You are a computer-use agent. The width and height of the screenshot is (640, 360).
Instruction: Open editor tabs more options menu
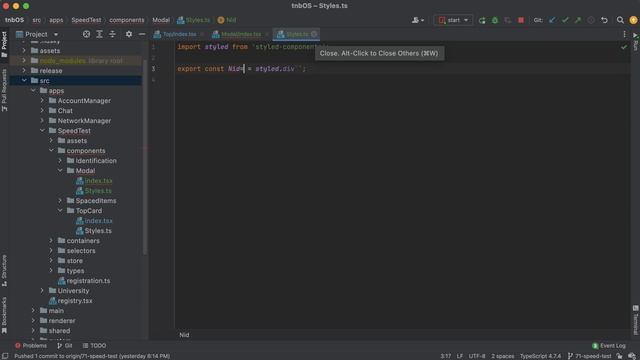[624, 34]
